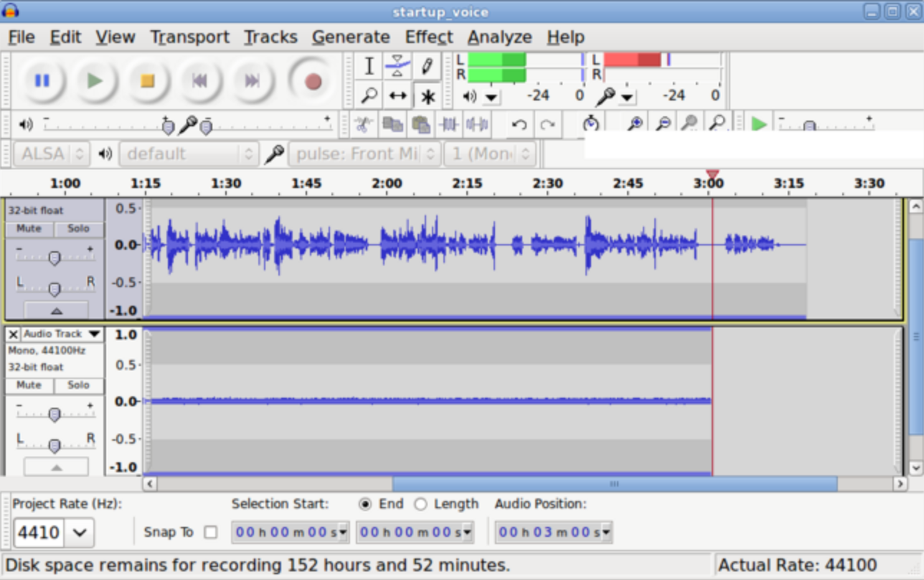
Task: Select the Envelope tool
Action: pos(398,65)
